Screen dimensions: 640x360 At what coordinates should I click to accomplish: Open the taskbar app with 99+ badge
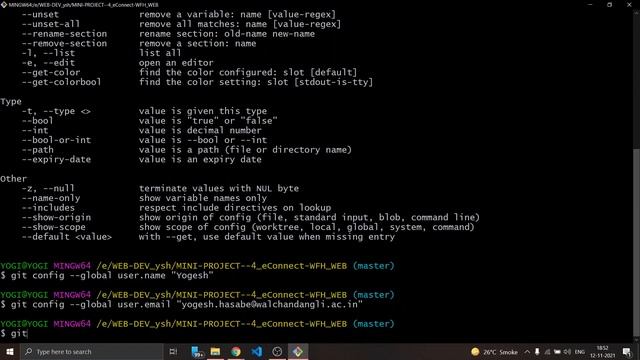point(197,351)
